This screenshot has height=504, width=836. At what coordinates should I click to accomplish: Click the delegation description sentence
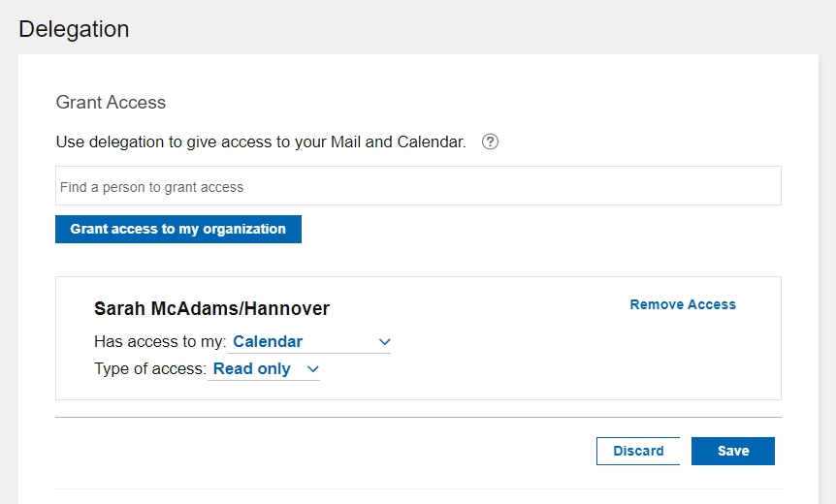[x=261, y=142]
